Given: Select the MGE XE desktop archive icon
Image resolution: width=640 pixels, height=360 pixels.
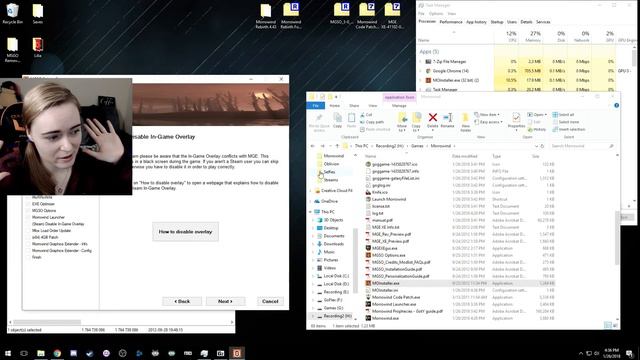Looking at the screenshot, I should click(x=392, y=16).
